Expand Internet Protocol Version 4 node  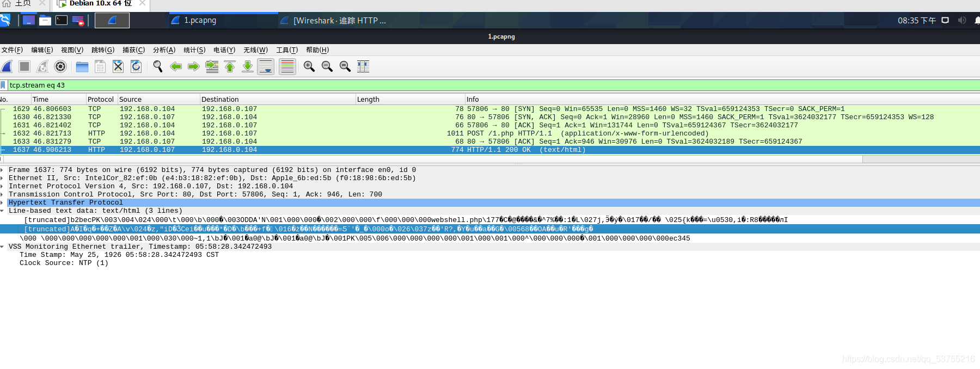[3, 186]
